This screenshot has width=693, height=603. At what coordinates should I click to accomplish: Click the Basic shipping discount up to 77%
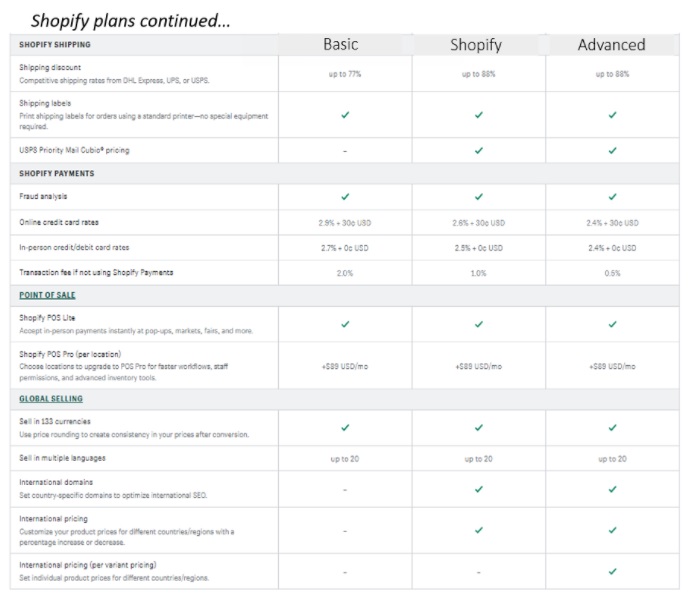point(345,74)
